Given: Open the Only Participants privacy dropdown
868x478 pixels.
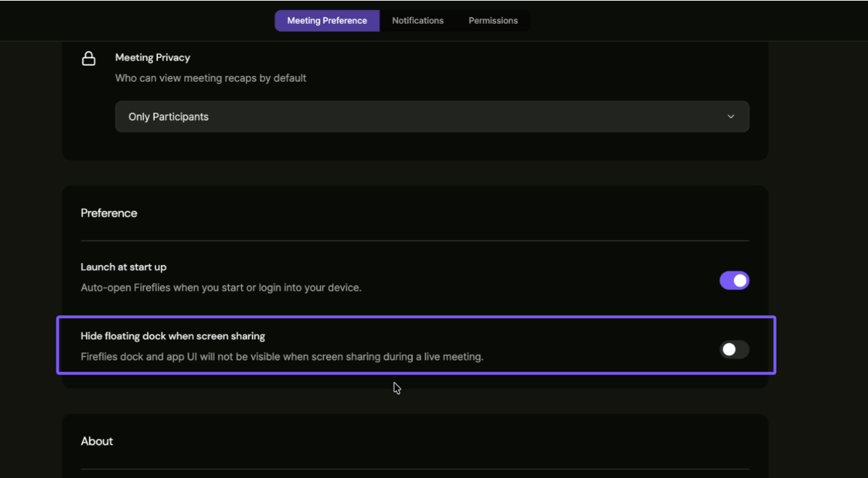Looking at the screenshot, I should pos(432,117).
